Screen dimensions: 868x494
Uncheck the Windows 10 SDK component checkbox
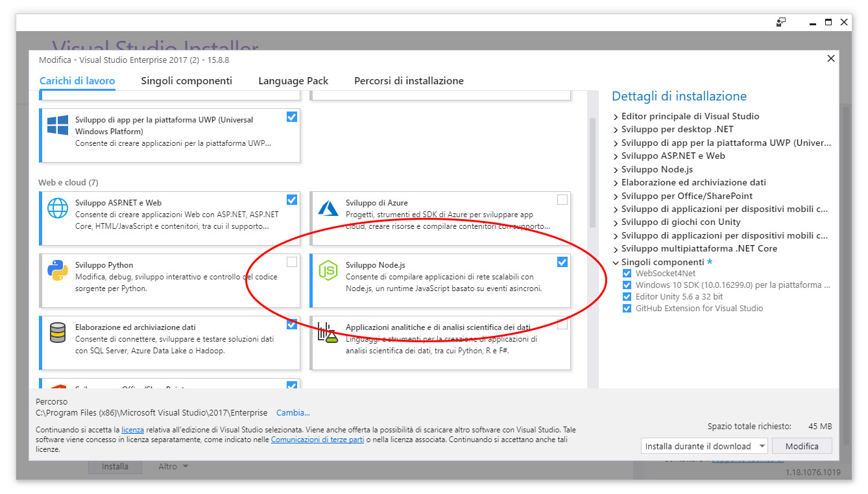tap(627, 285)
